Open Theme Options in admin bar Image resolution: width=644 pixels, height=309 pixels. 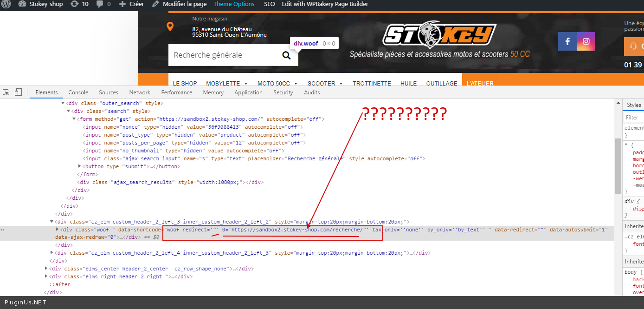(x=234, y=4)
